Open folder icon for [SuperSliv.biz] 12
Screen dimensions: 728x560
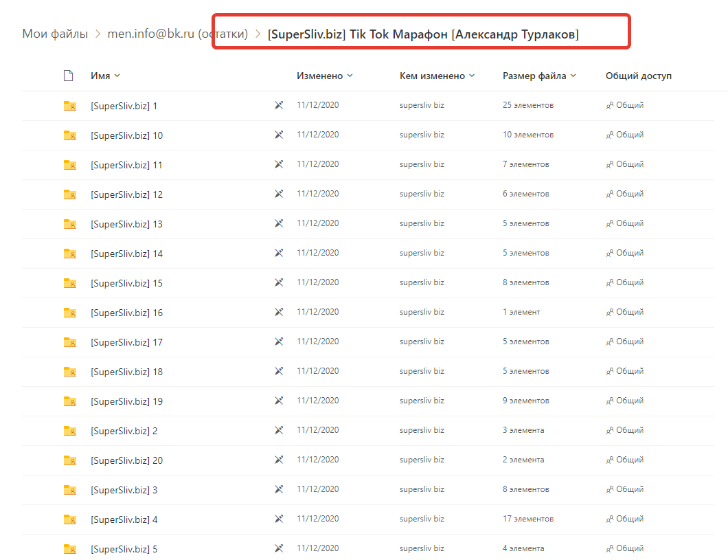(x=70, y=194)
